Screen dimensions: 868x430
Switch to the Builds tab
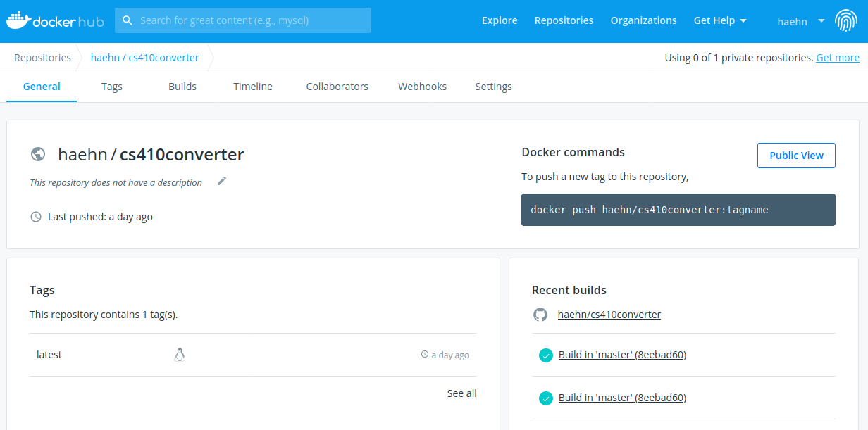coord(182,87)
